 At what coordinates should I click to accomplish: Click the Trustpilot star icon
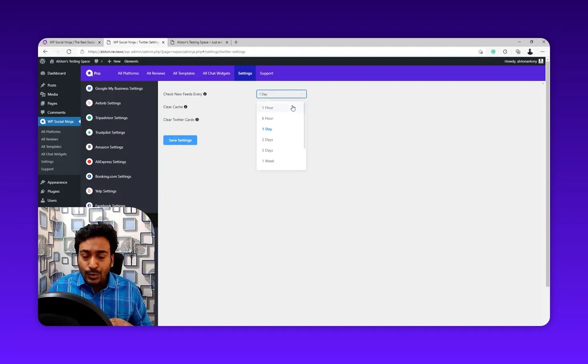[x=89, y=132]
